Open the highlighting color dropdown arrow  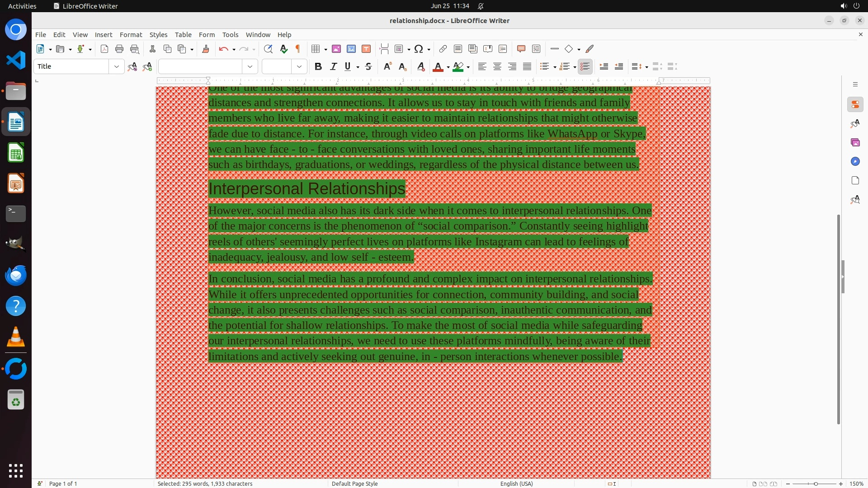click(x=468, y=67)
